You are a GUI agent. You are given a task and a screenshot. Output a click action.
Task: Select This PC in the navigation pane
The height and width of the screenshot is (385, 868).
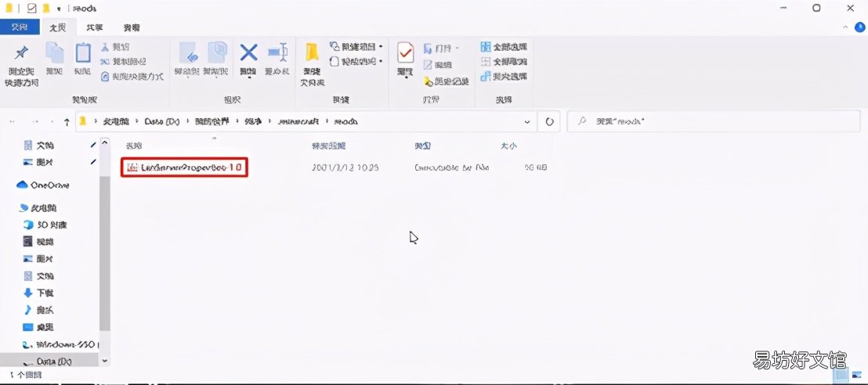click(38, 208)
